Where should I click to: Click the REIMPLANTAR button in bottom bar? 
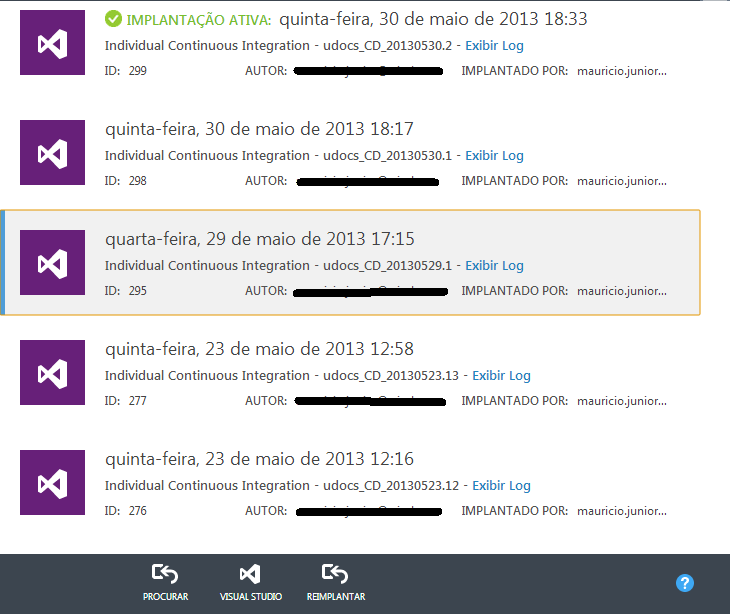pyautogui.click(x=336, y=582)
